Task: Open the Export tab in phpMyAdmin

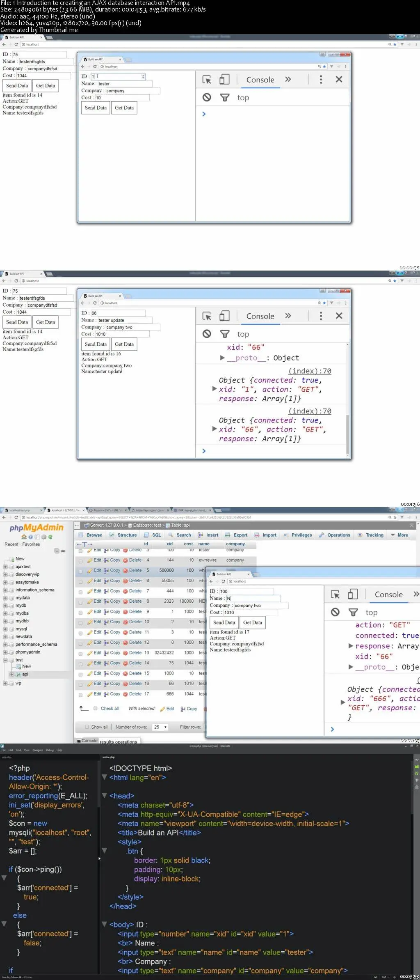Action: point(236,535)
